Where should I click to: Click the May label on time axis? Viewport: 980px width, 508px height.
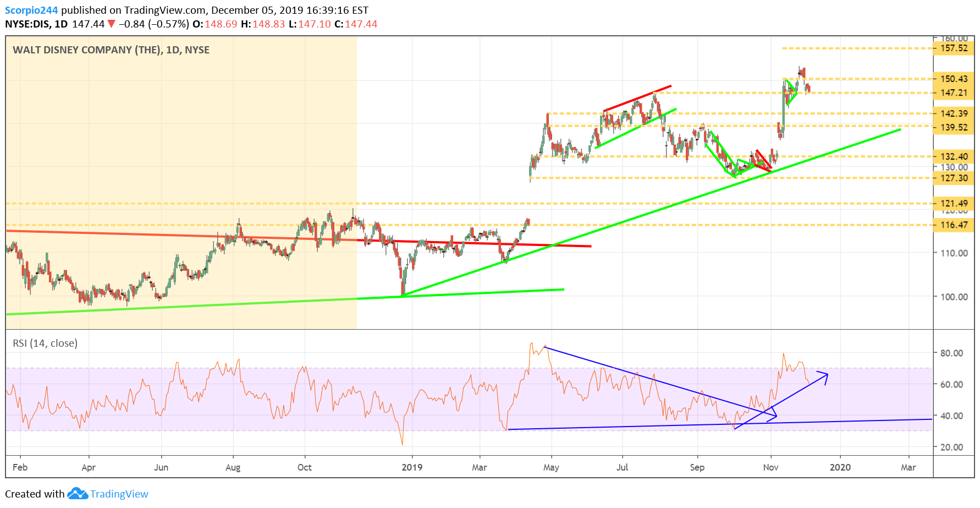click(551, 467)
